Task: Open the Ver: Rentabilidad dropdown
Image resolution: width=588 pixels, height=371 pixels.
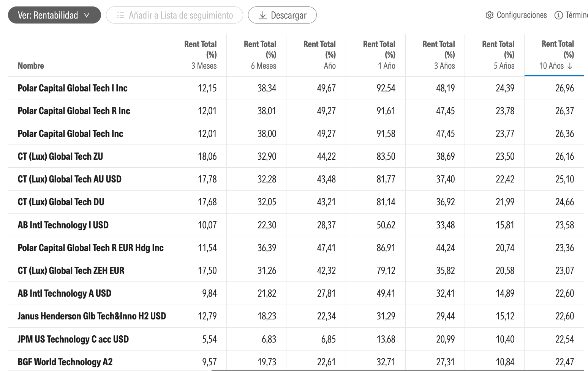Action: [x=54, y=15]
